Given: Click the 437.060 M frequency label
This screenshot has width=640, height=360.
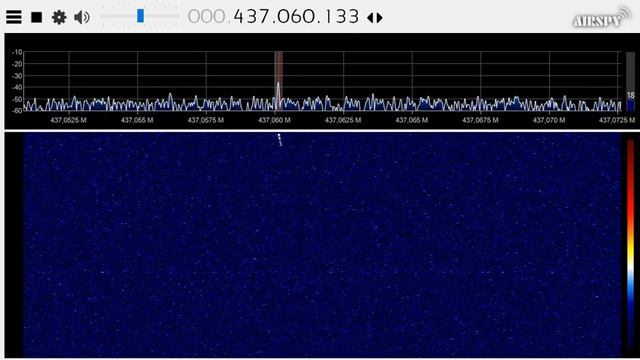Looking at the screenshot, I should tap(274, 120).
